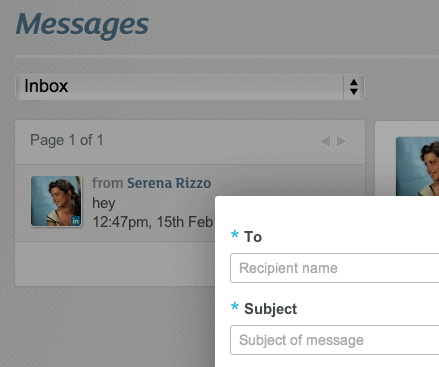The image size is (439, 367).
Task: Focus the Recipient name field
Action: (334, 268)
